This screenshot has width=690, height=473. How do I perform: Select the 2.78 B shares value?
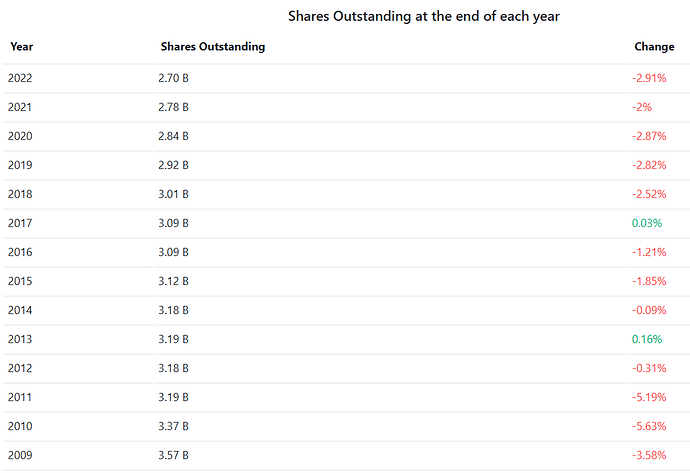click(173, 107)
